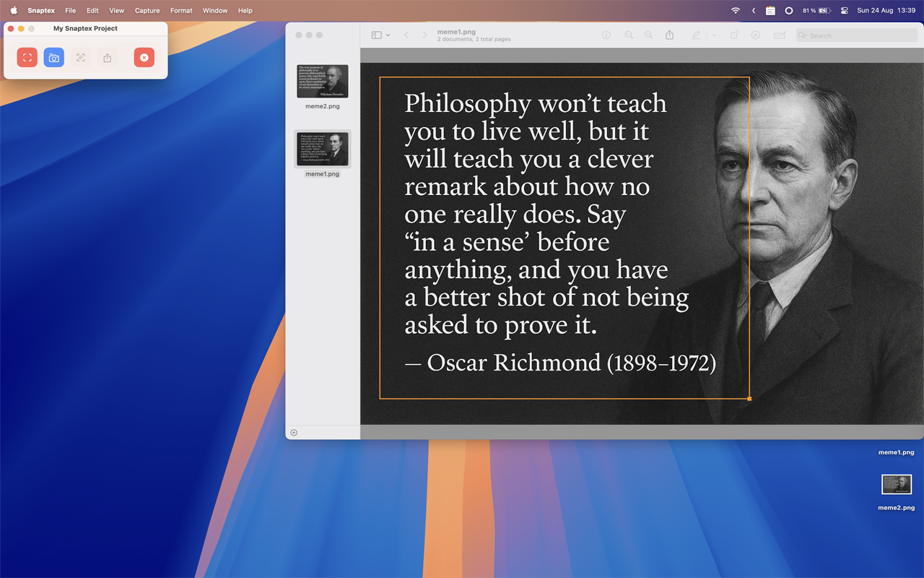Click the rotate icon in Preview toolbar
The width and height of the screenshot is (924, 578).
tap(734, 35)
